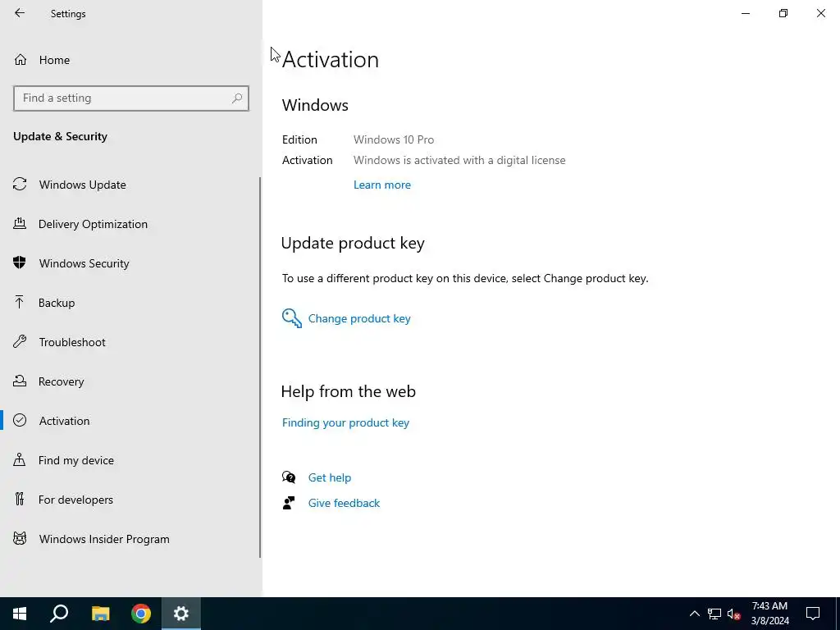The height and width of the screenshot is (630, 840).
Task: Open Finding your product key link
Action: pyautogui.click(x=345, y=422)
